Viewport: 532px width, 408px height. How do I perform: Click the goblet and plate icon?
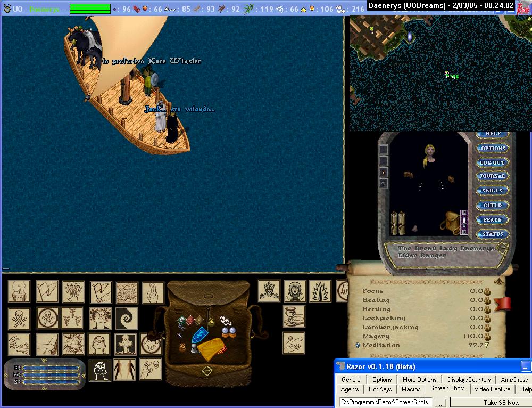tap(294, 316)
